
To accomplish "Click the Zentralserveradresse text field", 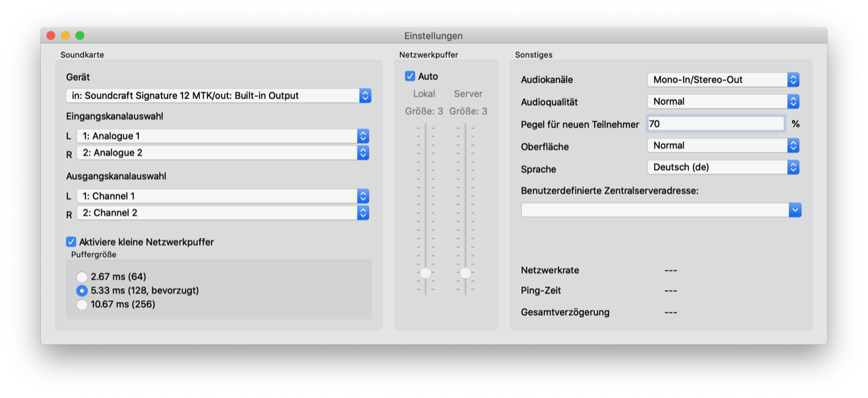I will (654, 210).
